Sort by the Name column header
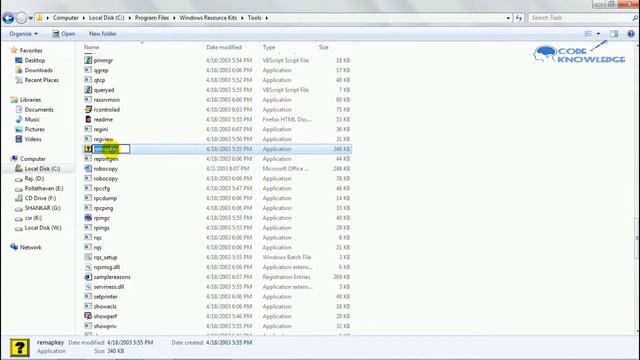The height and width of the screenshot is (360, 640). pos(91,47)
